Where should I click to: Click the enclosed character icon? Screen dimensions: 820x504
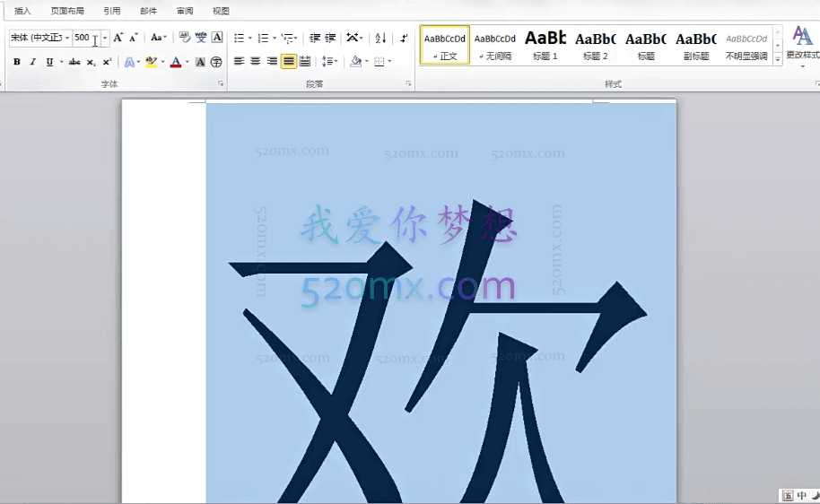click(216, 62)
